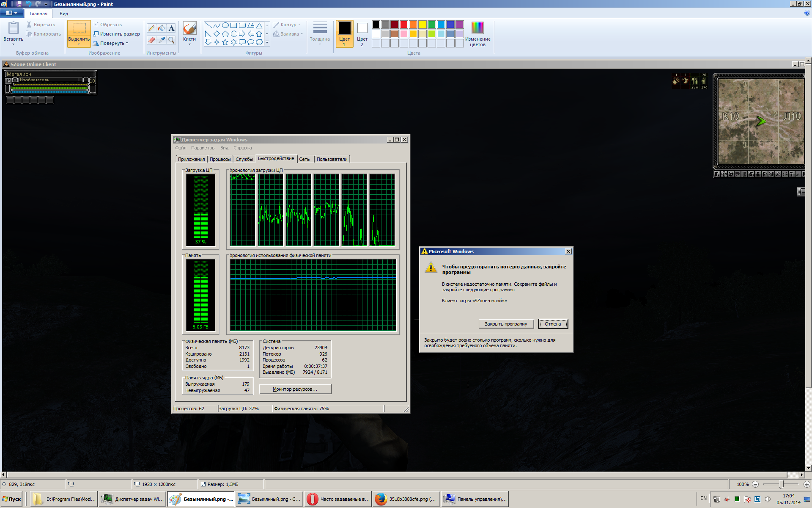Open the Кисти brushes dropdown
Image resolution: width=812 pixels, height=508 pixels.
point(189,44)
